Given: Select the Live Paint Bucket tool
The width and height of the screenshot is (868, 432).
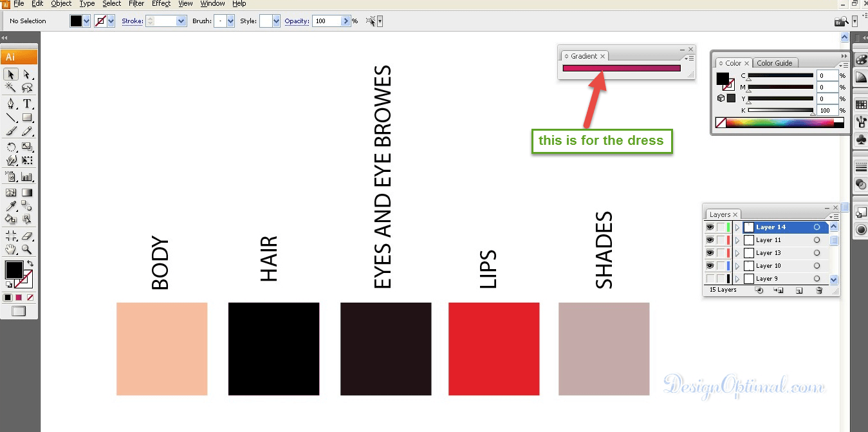Looking at the screenshot, I should tap(11, 220).
